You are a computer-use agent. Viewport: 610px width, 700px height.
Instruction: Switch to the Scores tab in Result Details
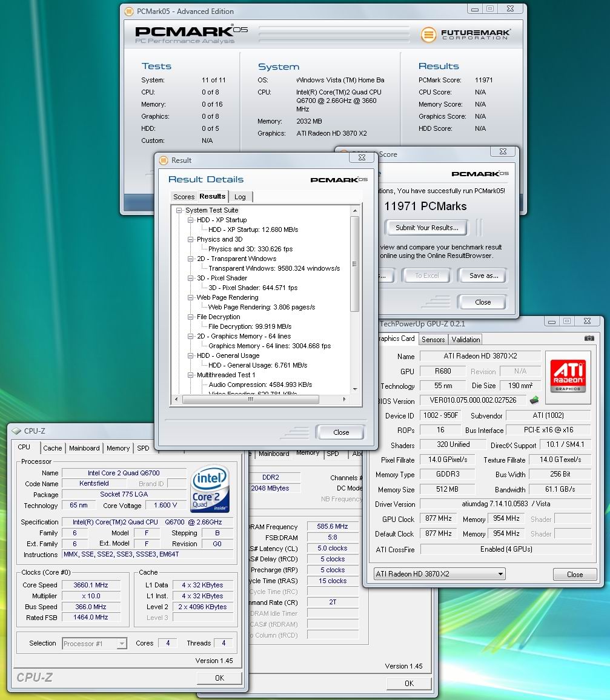point(184,197)
